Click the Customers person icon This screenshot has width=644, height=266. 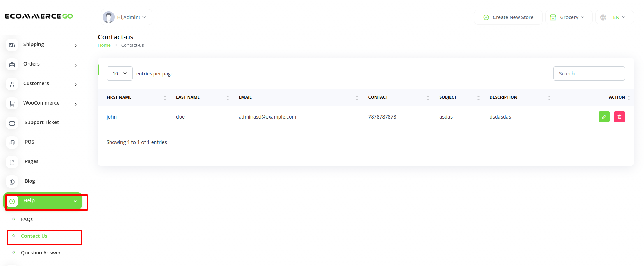12,84
